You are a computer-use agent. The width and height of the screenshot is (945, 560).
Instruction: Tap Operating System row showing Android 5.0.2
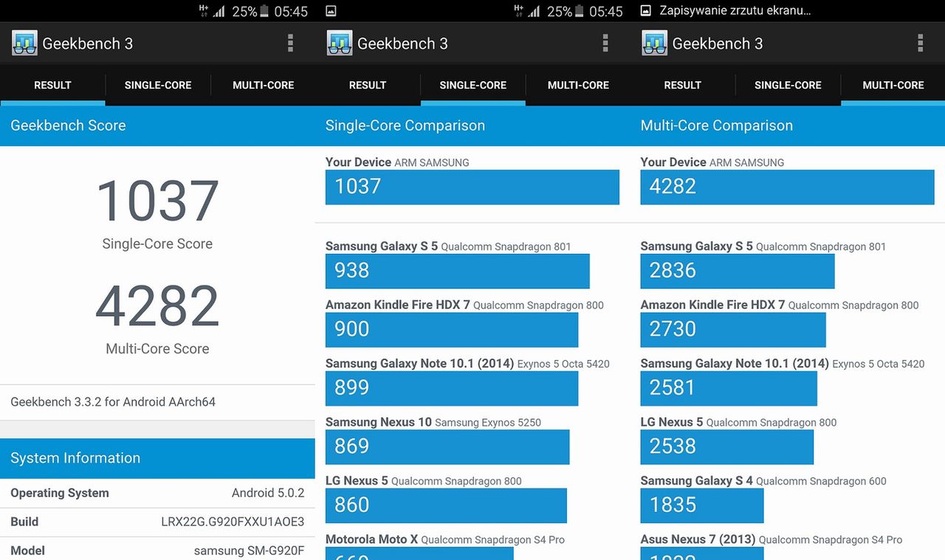(157, 493)
